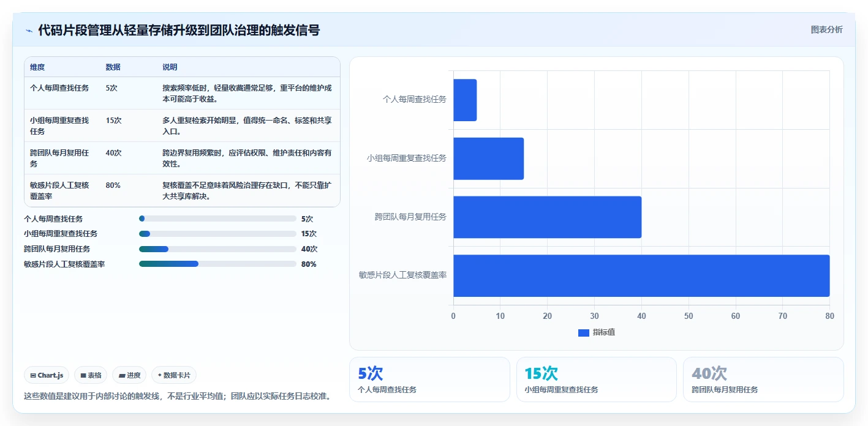The width and height of the screenshot is (868, 426).
Task: Click the footnote starting 这些数值是建议
Action: 178,396
